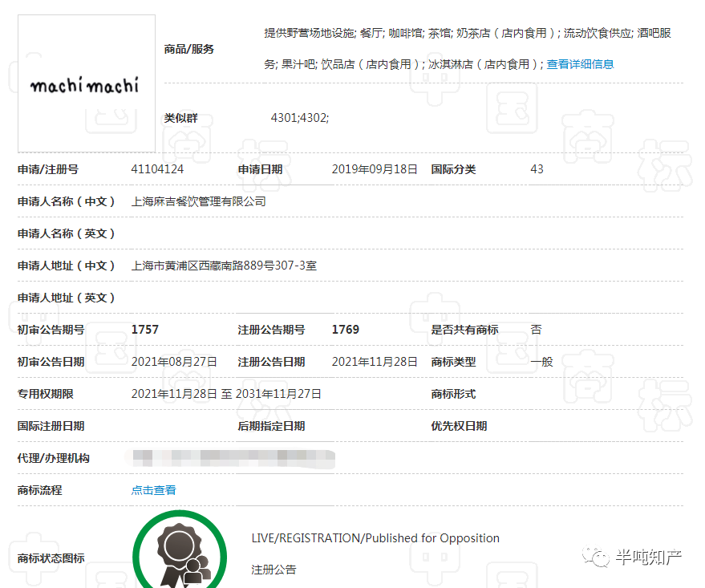Click the 后期指定日期 label

coord(271,426)
